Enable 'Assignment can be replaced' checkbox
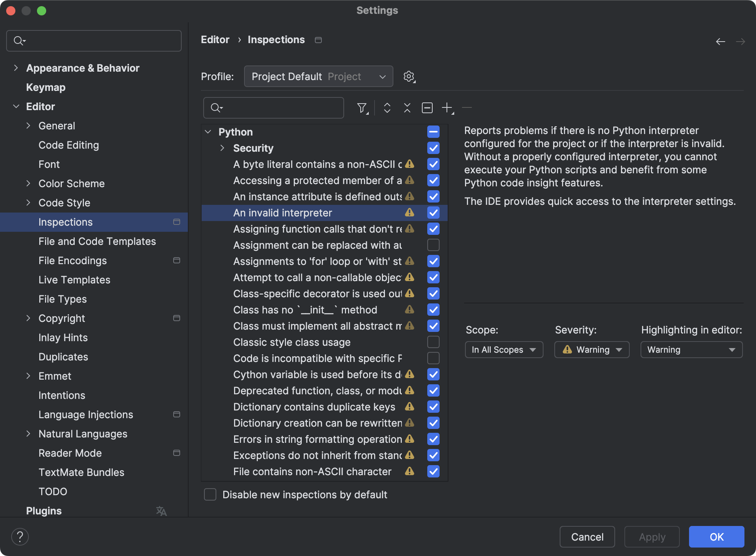756x556 pixels. coord(433,245)
